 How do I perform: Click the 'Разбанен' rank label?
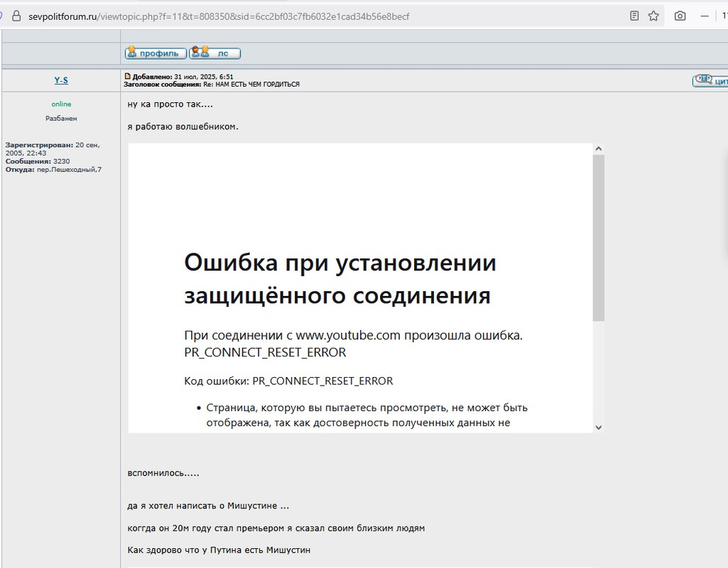61,119
